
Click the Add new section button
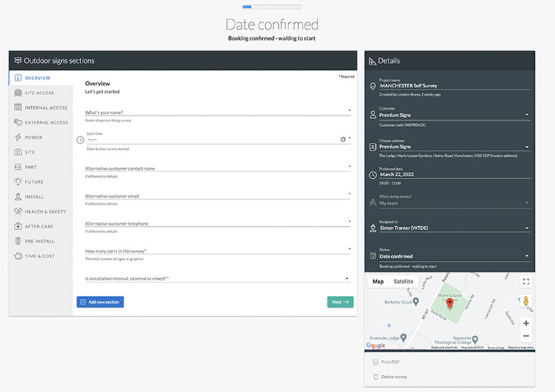[100, 302]
